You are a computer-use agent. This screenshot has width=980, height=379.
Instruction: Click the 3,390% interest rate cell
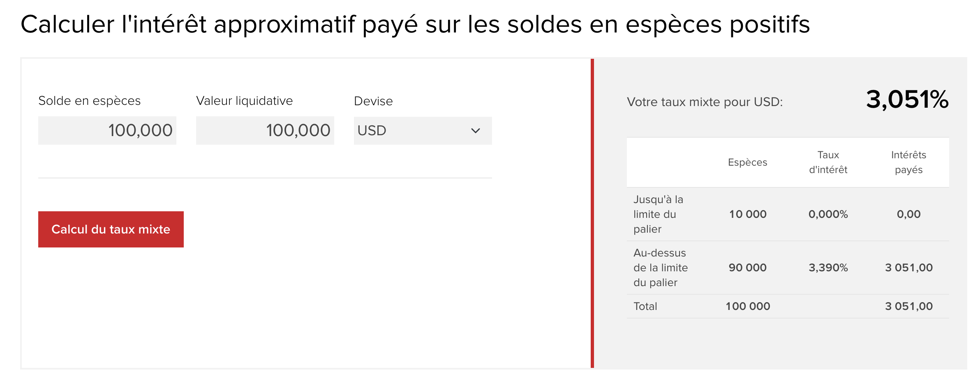(828, 268)
